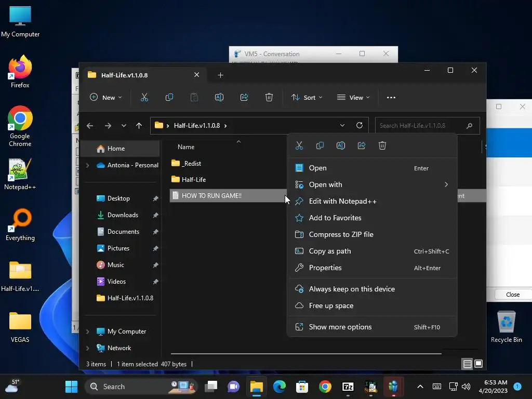
Task: Switch to the large icons view layout icon
Action: (478, 364)
